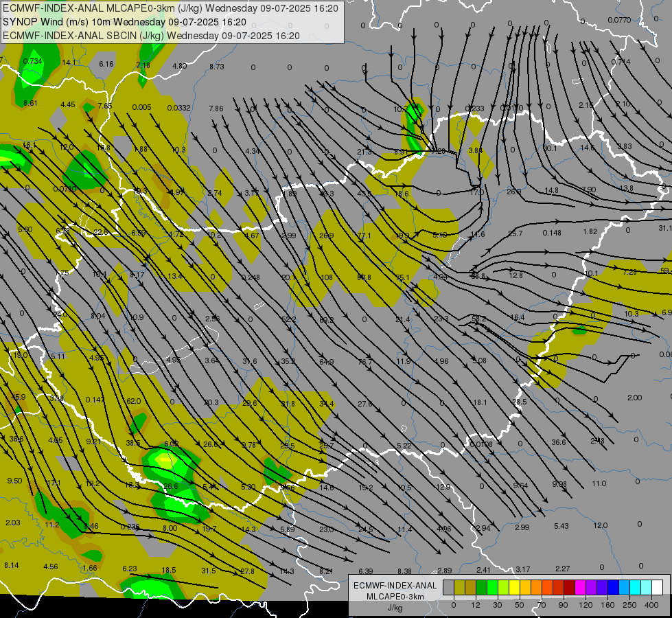Click the map value 9.50
The width and height of the screenshot is (672, 618).
tap(14, 481)
